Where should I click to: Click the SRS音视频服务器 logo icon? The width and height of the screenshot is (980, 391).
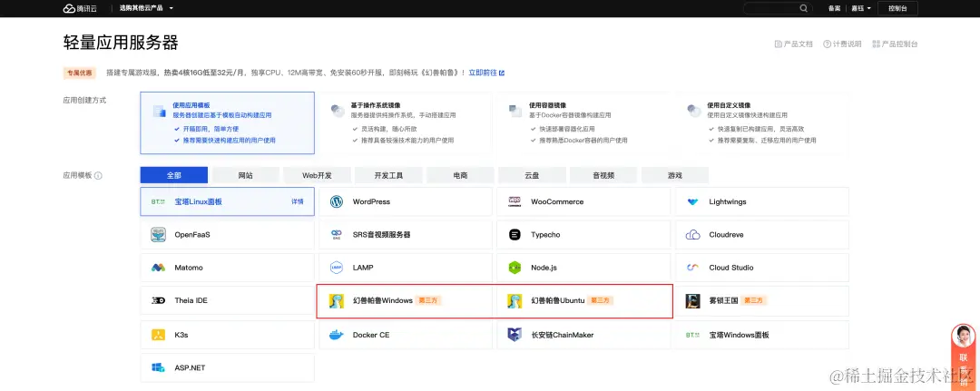[337, 235]
